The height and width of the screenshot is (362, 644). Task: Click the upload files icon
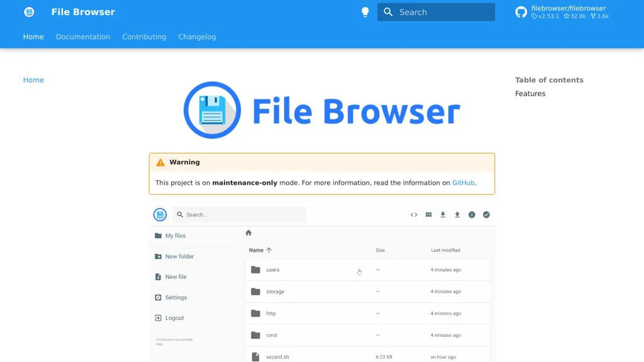(x=457, y=214)
